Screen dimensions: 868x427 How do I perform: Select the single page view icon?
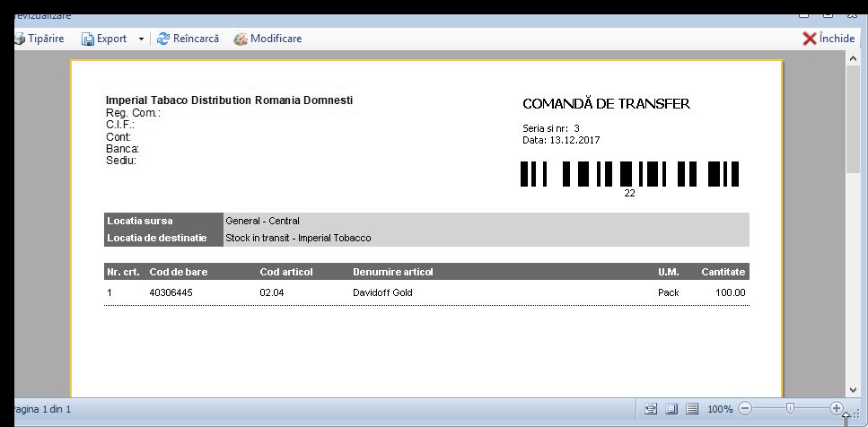pyautogui.click(x=671, y=409)
